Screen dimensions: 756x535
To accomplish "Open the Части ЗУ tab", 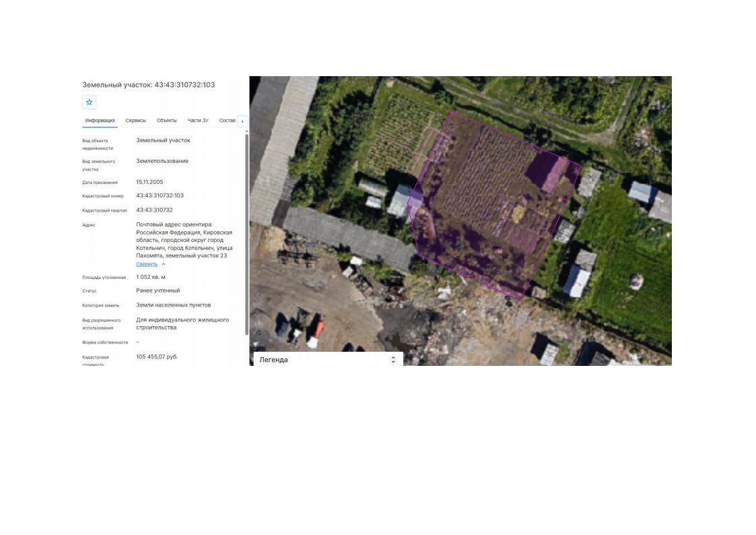I will 198,121.
